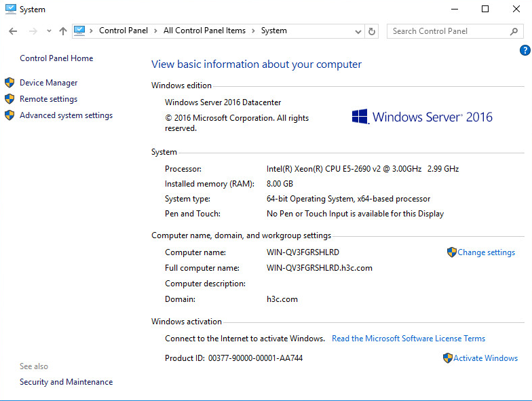This screenshot has width=532, height=401.
Task: Click the search magnifier icon
Action: 514,31
